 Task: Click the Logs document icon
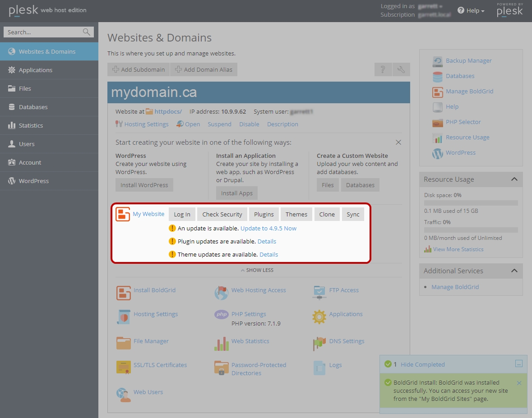tap(319, 368)
